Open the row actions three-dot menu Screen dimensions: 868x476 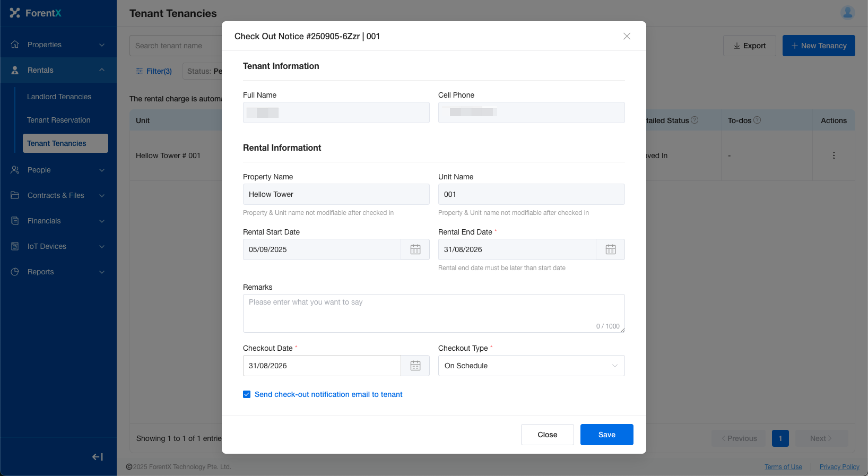[x=834, y=155]
